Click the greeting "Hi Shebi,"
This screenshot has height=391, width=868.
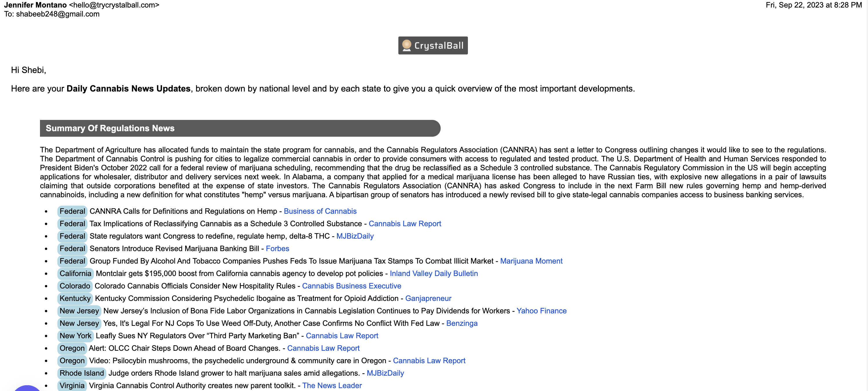[28, 70]
